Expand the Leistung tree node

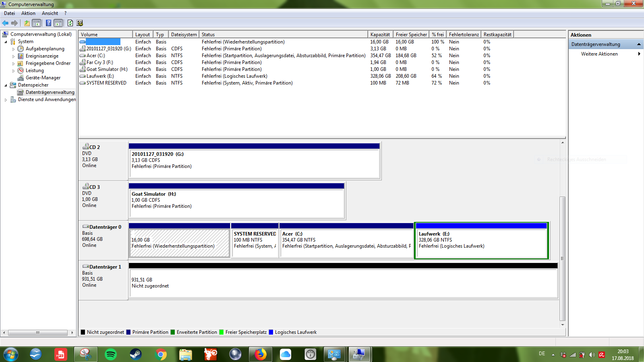pyautogui.click(x=13, y=71)
